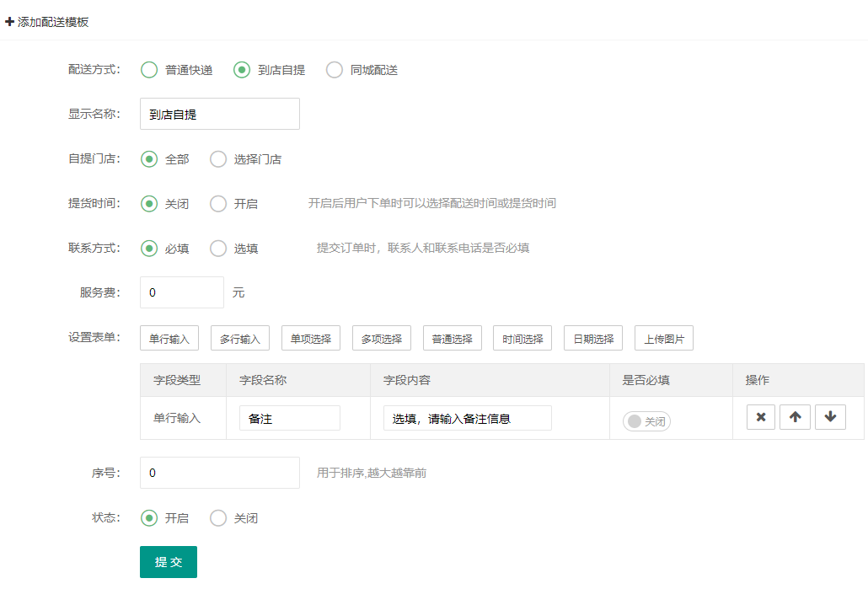
Task: Add a 时间选择 form field
Action: [x=522, y=339]
